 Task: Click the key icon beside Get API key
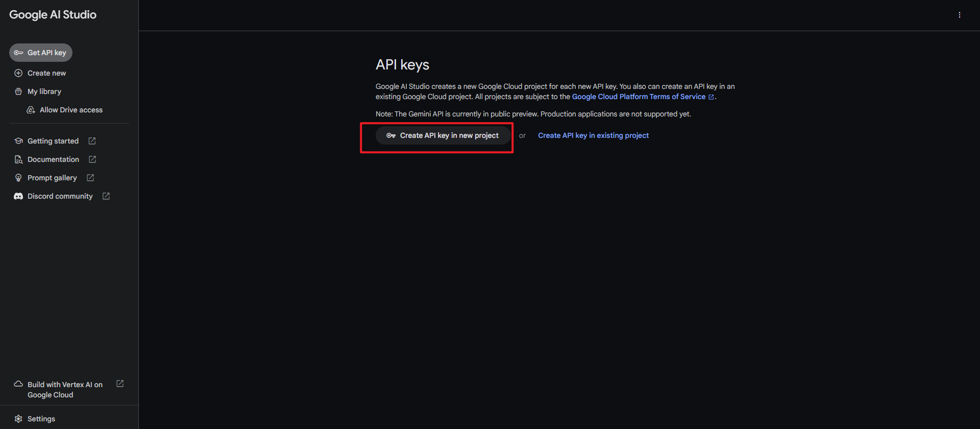[x=18, y=53]
